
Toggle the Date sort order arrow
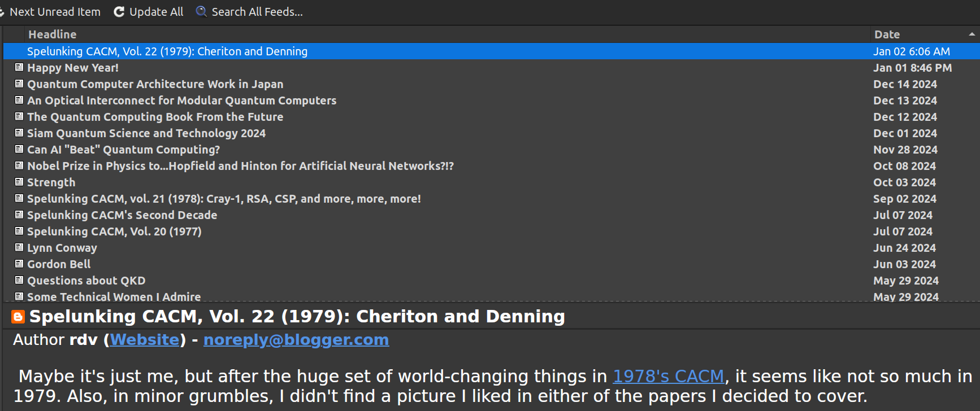point(972,34)
